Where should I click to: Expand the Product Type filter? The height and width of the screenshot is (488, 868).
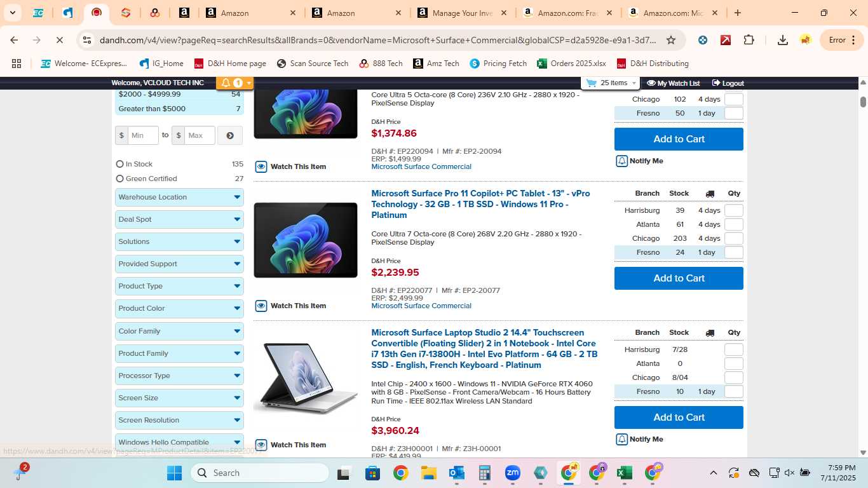[x=179, y=286]
